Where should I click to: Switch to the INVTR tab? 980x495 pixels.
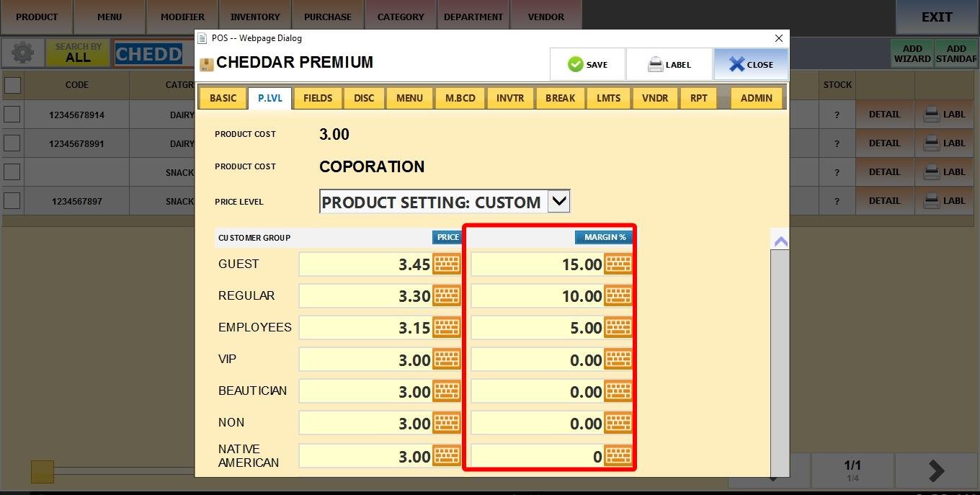click(x=510, y=98)
